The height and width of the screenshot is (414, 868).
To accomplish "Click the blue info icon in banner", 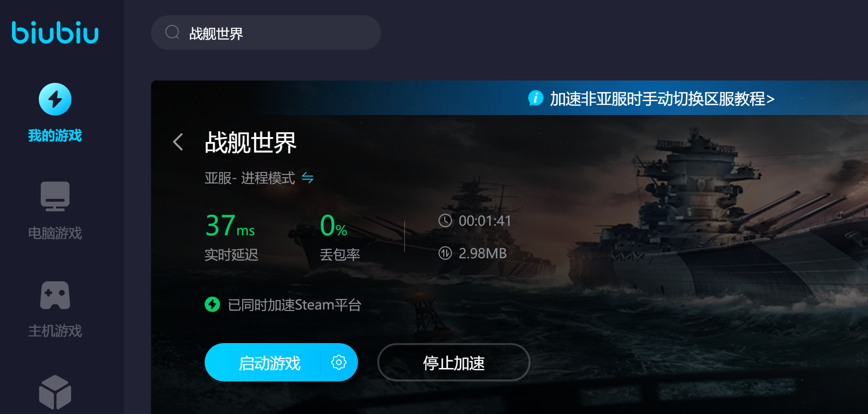I will click(x=535, y=98).
